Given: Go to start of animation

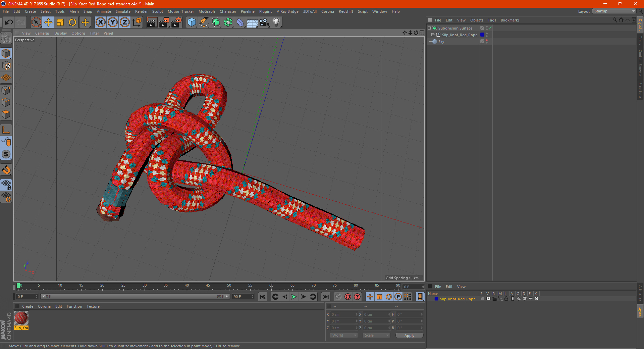Looking at the screenshot, I should (x=263, y=297).
